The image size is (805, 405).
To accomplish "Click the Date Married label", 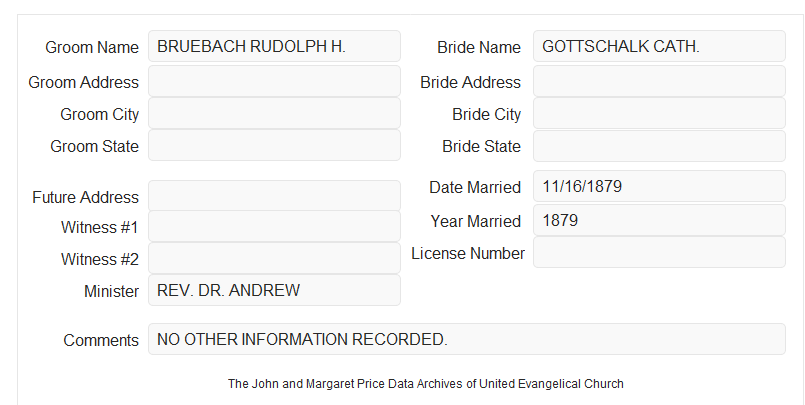I will [x=475, y=187].
